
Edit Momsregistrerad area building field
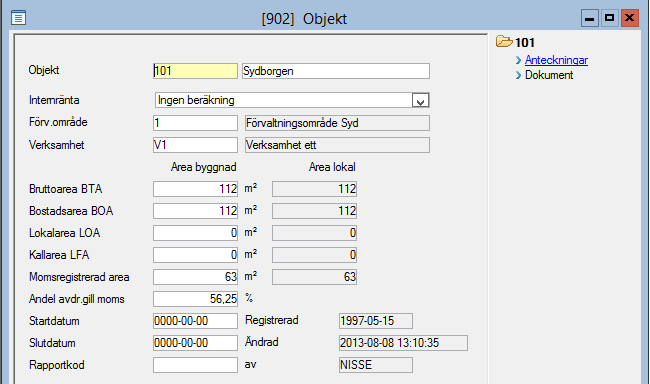tap(195, 277)
